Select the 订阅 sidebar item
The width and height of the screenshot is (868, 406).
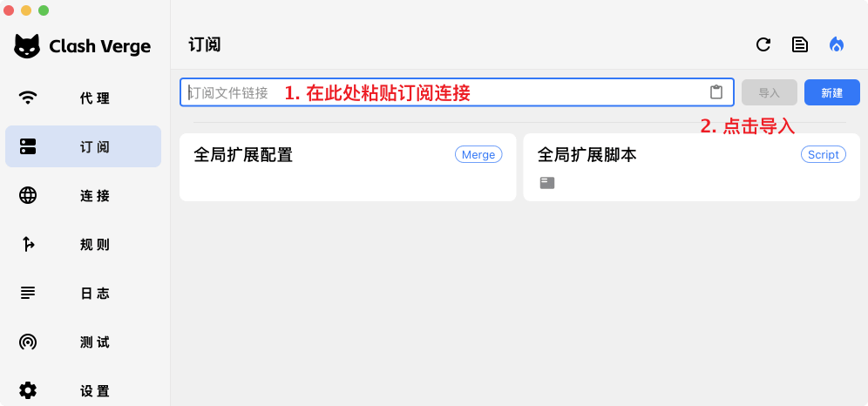[83, 146]
